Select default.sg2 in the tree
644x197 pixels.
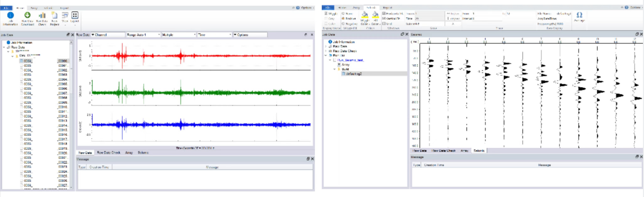(x=354, y=74)
